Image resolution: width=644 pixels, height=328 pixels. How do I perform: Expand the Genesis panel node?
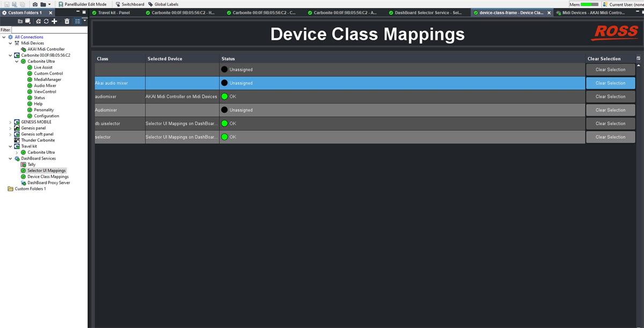click(10, 128)
